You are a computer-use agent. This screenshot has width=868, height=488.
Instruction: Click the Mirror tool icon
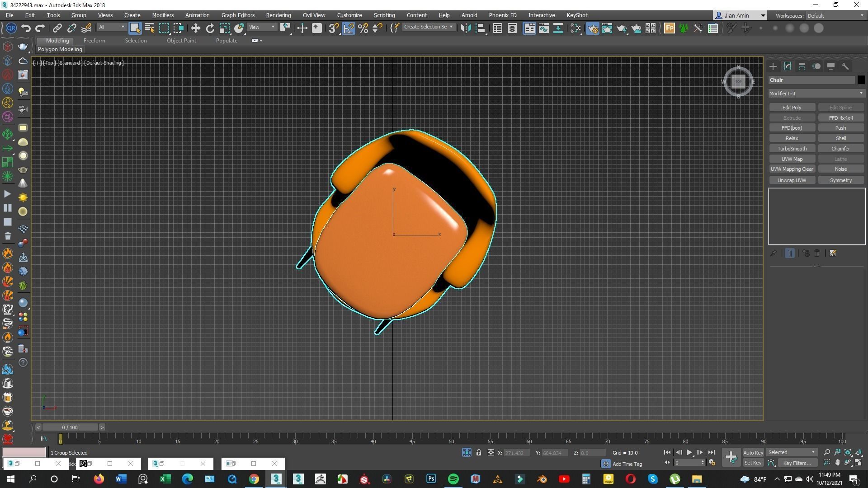click(466, 28)
